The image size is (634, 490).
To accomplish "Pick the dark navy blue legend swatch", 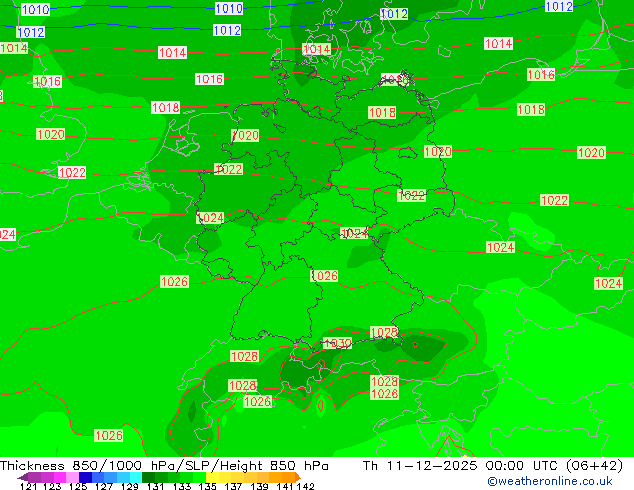I will coord(85,477).
